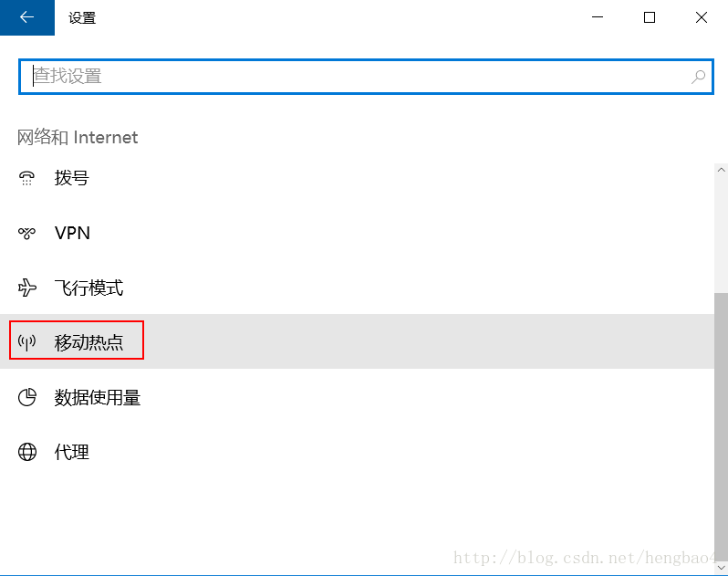Click the vertical scrollbar thumb
The width and height of the screenshot is (728, 576).
(721, 427)
